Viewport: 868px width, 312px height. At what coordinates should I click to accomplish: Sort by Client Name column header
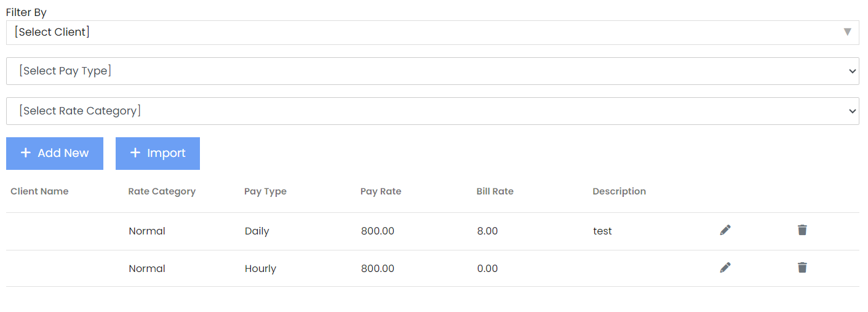pos(39,191)
